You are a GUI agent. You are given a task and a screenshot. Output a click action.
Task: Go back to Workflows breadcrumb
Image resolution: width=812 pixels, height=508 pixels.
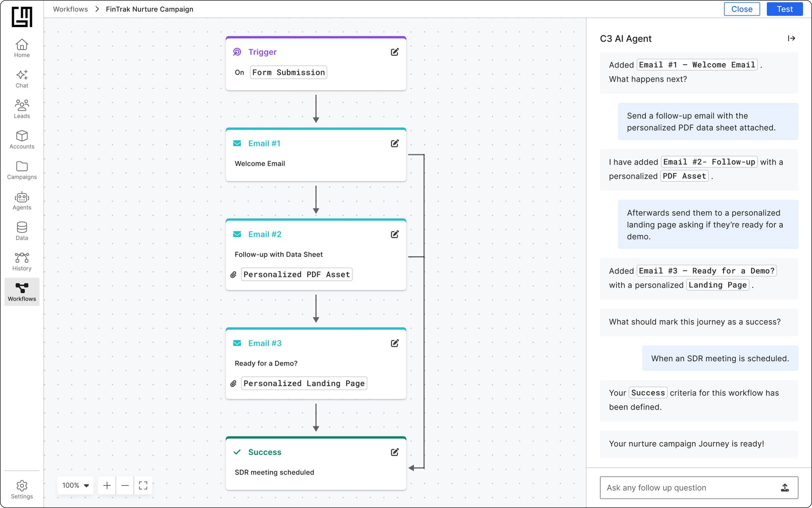click(x=70, y=9)
